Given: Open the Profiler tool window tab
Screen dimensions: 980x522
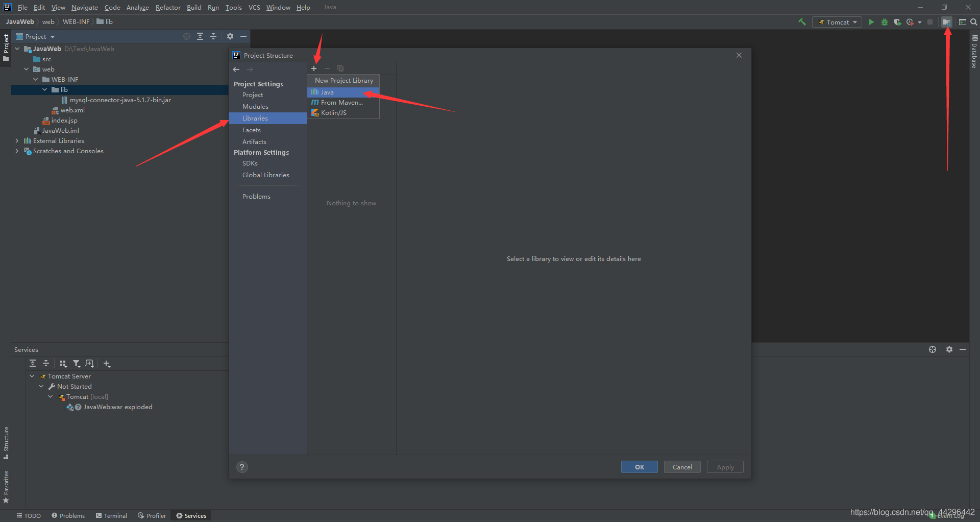Looking at the screenshot, I should pyautogui.click(x=152, y=516).
